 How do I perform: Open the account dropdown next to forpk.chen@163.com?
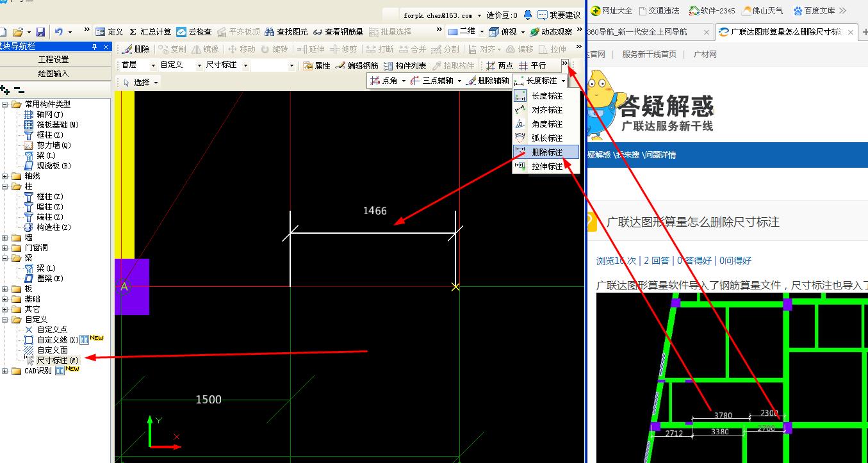click(479, 15)
